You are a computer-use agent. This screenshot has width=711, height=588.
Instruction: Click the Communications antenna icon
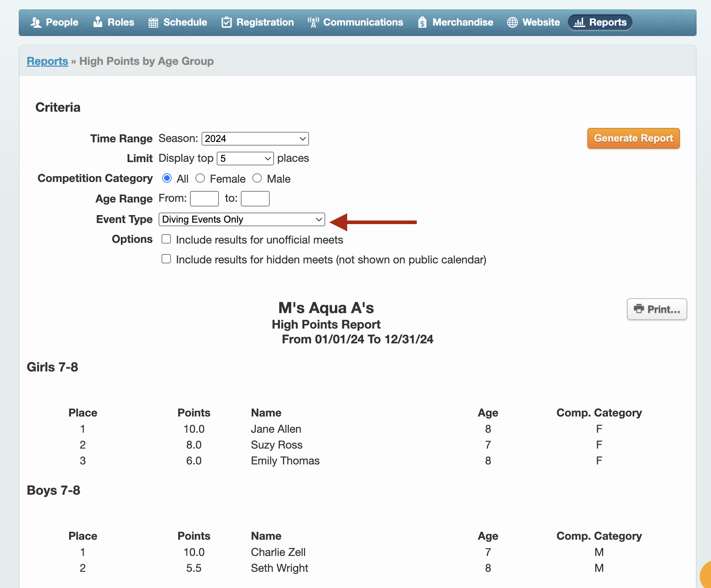pyautogui.click(x=313, y=22)
